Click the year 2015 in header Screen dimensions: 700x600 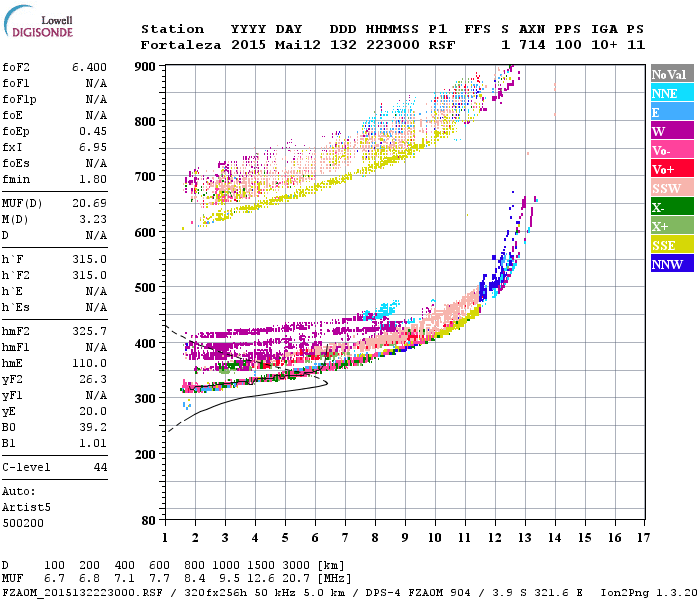tap(248, 45)
